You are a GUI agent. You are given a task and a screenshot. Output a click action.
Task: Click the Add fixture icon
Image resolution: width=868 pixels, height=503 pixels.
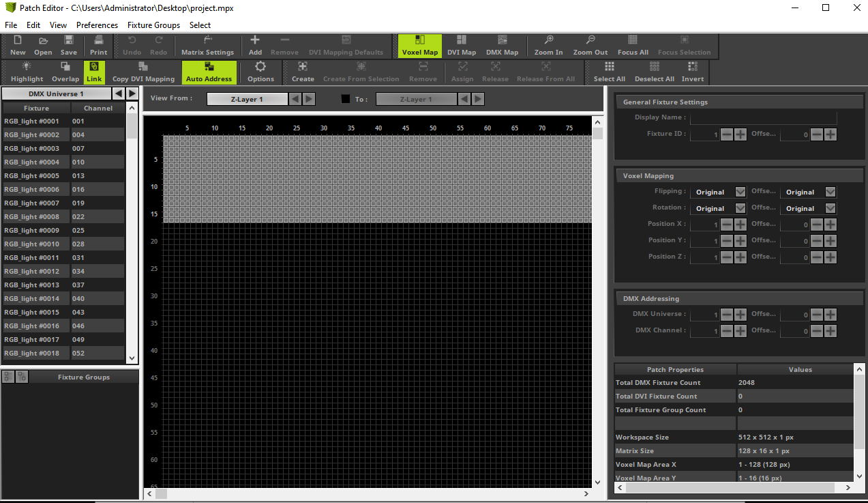pos(255,46)
